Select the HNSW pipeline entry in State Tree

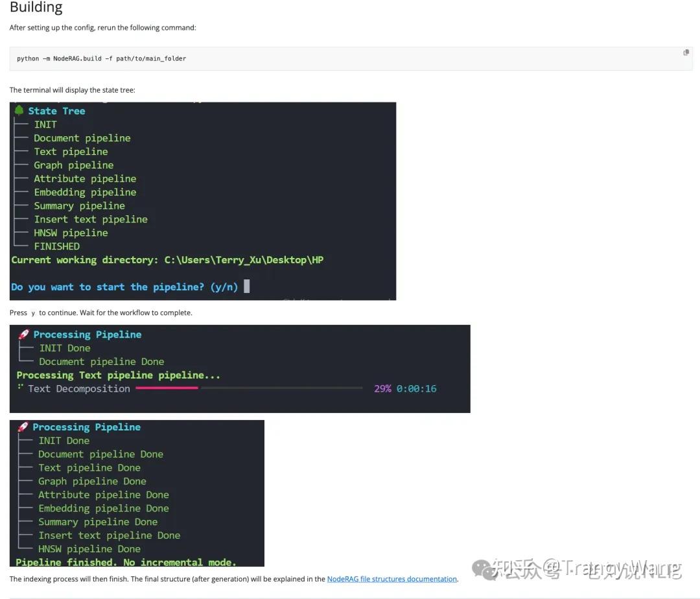click(71, 233)
